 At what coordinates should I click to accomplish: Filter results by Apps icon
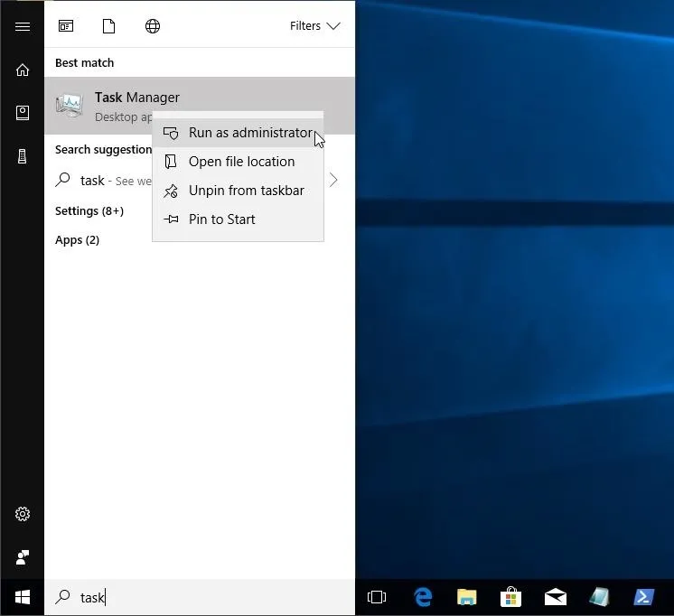click(66, 26)
